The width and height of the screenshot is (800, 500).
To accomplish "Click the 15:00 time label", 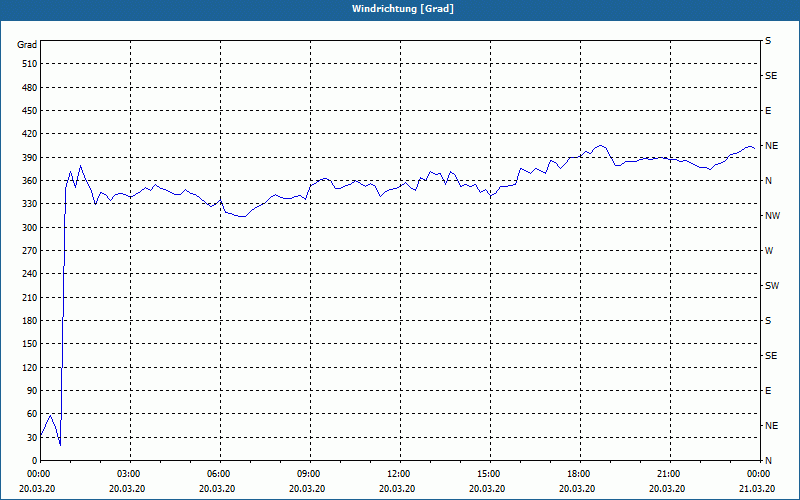I will tap(490, 474).
